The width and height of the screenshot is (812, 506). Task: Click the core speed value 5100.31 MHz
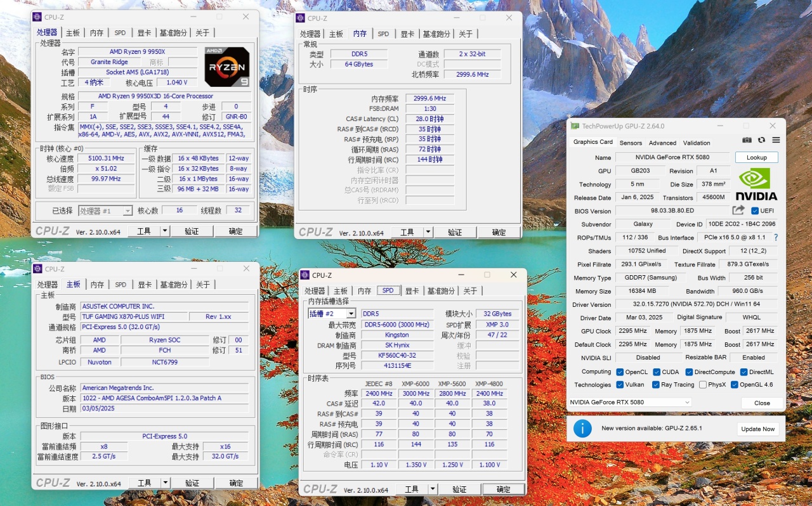pyautogui.click(x=107, y=159)
